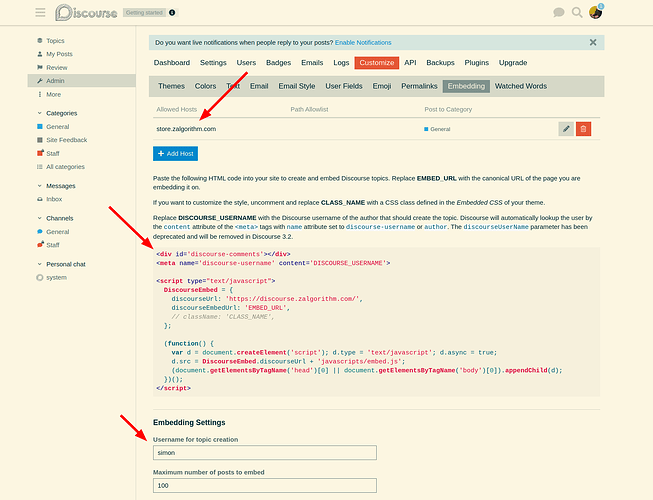The width and height of the screenshot is (653, 500).
Task: Open General category in sidebar
Action: pos(57,127)
